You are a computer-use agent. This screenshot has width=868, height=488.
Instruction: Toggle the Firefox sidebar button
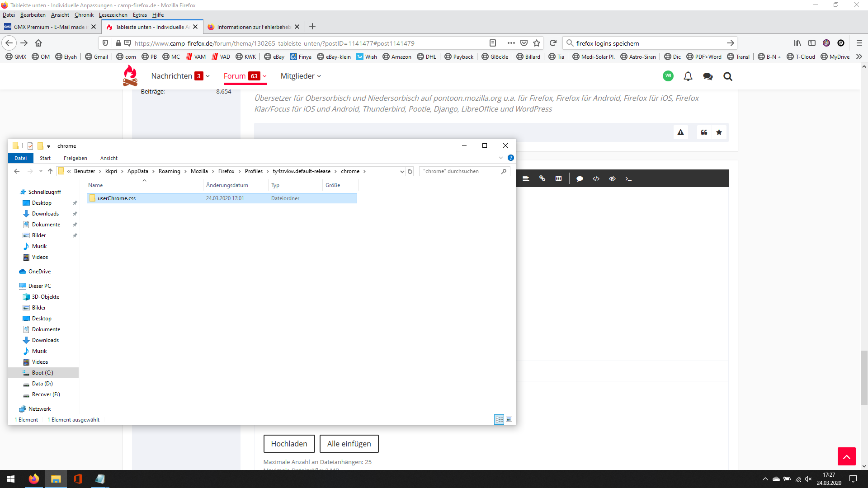click(812, 43)
